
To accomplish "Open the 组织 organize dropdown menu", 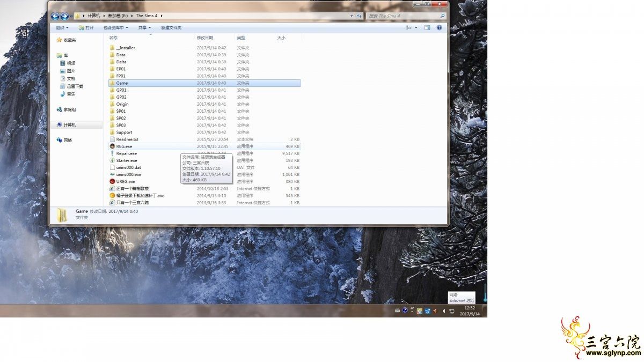I will click(62, 27).
